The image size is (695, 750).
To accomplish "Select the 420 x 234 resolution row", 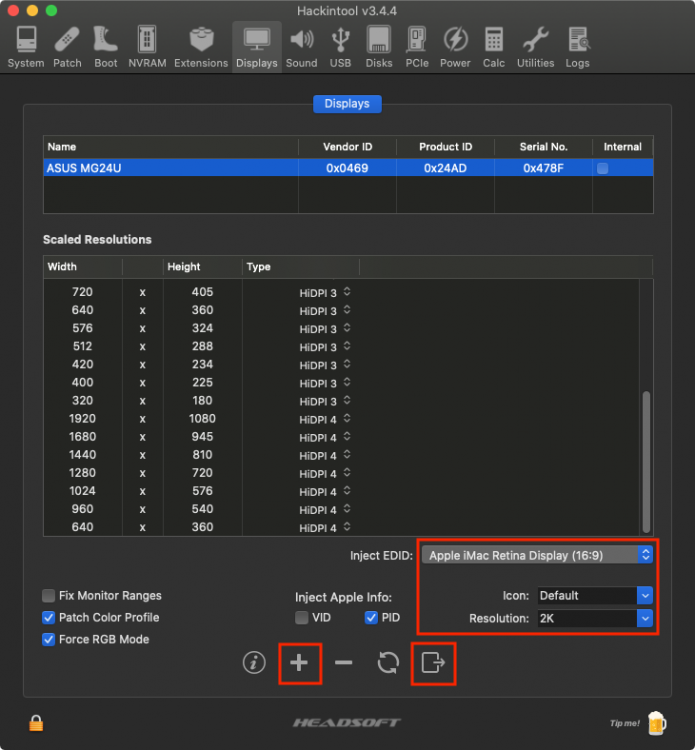I will click(342, 364).
